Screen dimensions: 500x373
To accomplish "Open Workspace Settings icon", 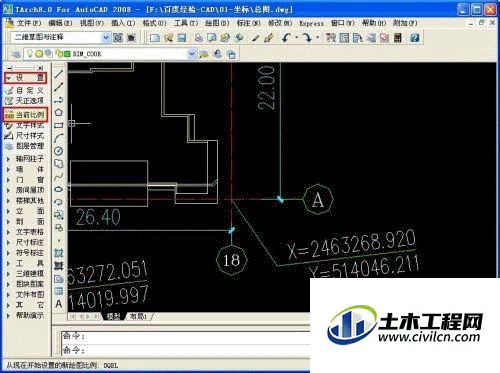I will (x=118, y=37).
